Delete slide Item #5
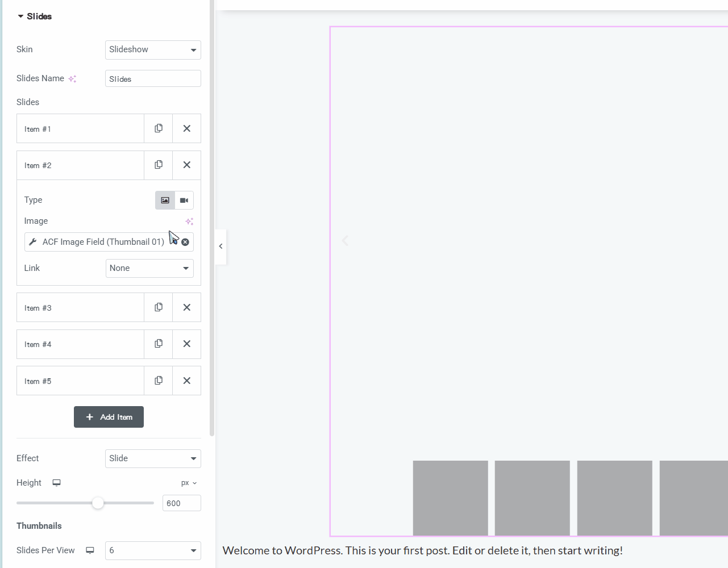Image resolution: width=728 pixels, height=568 pixels. 186,381
